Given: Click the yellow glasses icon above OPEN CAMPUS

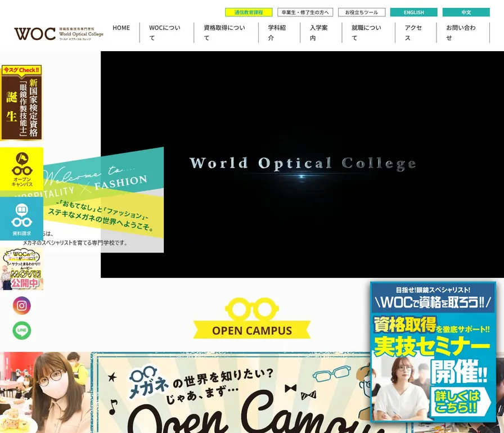Looking at the screenshot, I should 251,309.
